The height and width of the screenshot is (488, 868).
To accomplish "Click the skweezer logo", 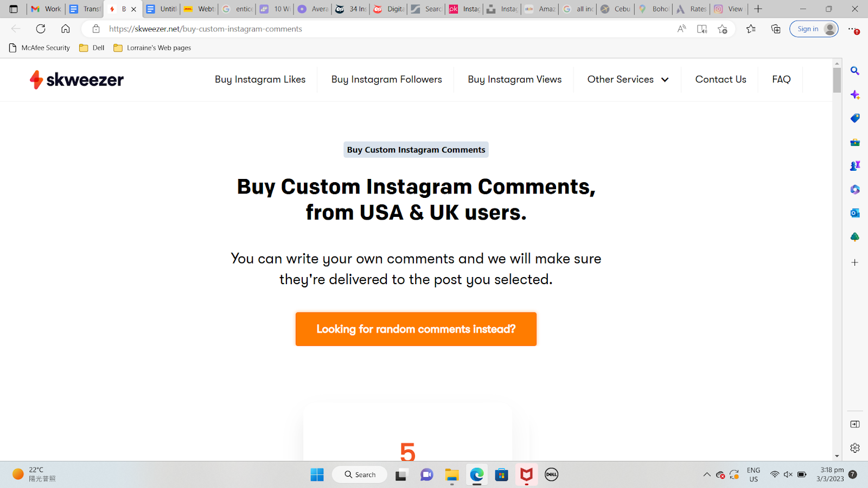I will click(x=76, y=80).
